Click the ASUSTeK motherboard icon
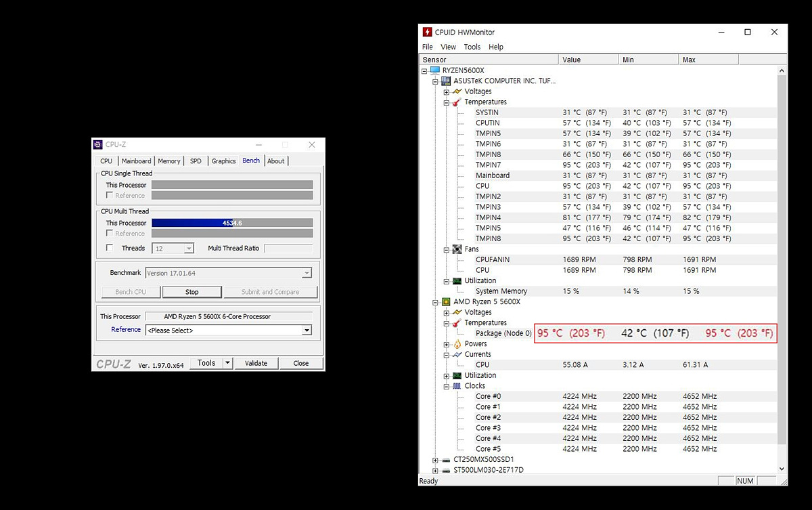812x510 pixels. click(447, 81)
